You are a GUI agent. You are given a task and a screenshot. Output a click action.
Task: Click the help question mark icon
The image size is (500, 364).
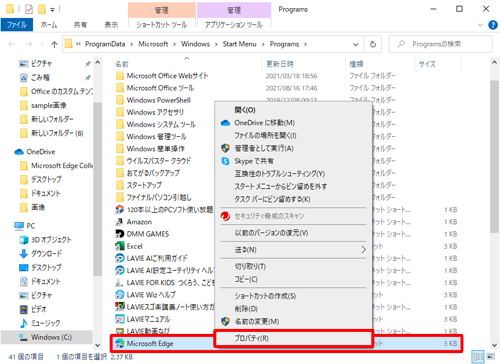click(x=493, y=25)
